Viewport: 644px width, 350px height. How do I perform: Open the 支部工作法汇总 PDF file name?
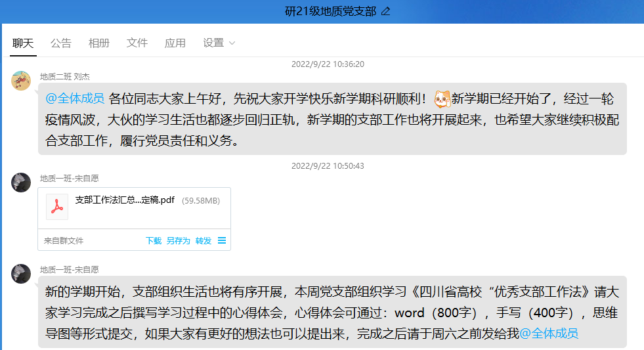pos(125,200)
